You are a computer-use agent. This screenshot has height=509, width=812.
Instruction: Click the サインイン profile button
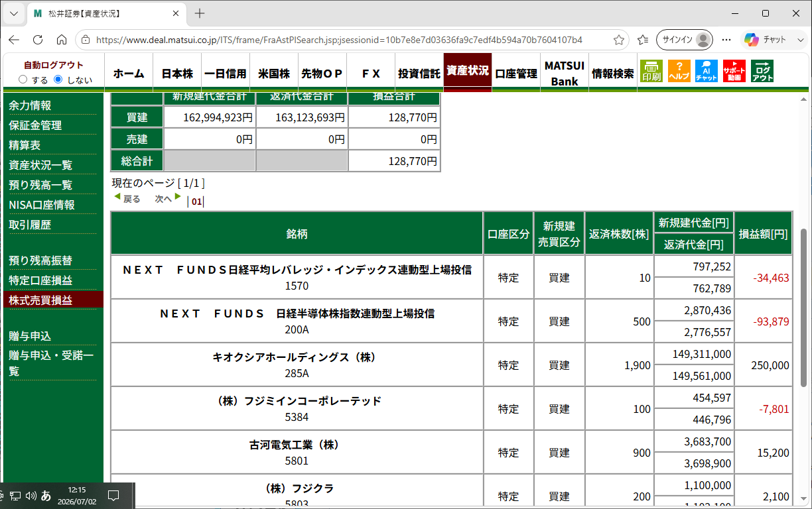[x=685, y=40]
